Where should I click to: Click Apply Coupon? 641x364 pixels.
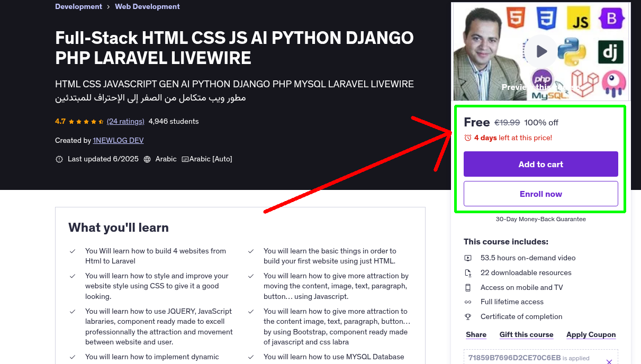591,334
